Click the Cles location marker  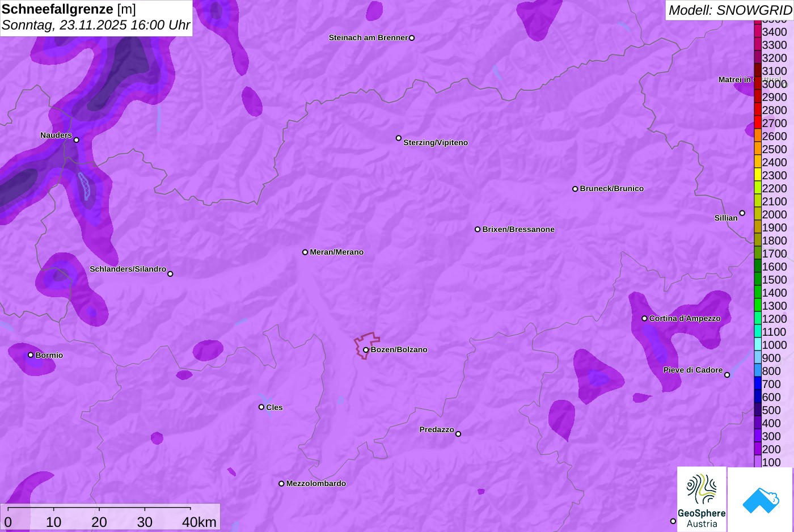(261, 407)
